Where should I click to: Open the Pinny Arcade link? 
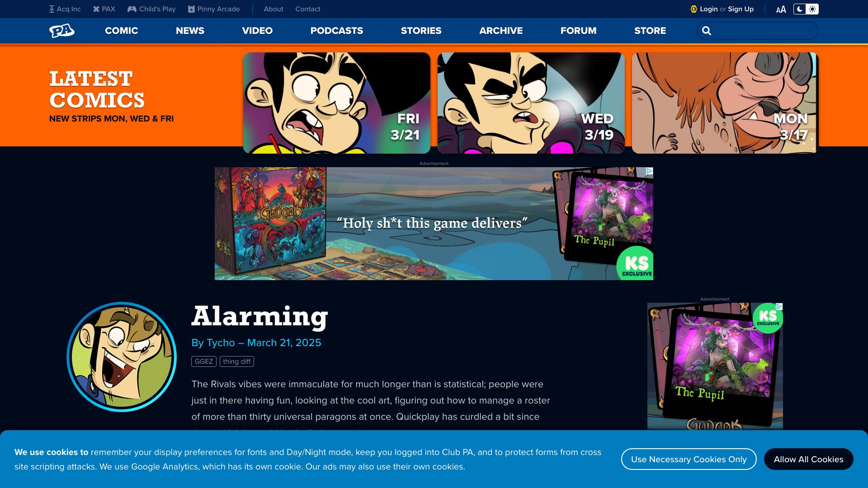(x=214, y=9)
